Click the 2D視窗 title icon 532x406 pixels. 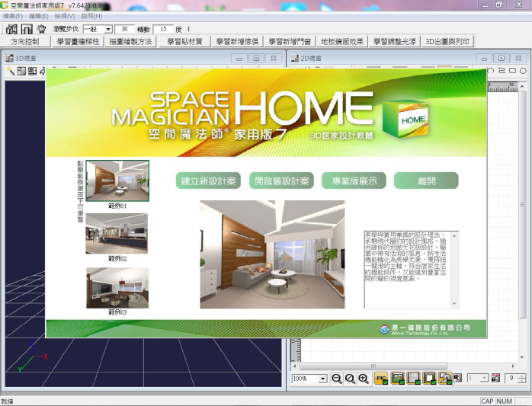[x=295, y=58]
